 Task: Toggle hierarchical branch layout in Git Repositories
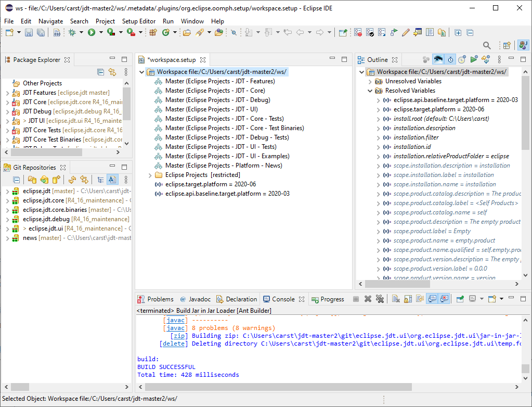coord(100,180)
